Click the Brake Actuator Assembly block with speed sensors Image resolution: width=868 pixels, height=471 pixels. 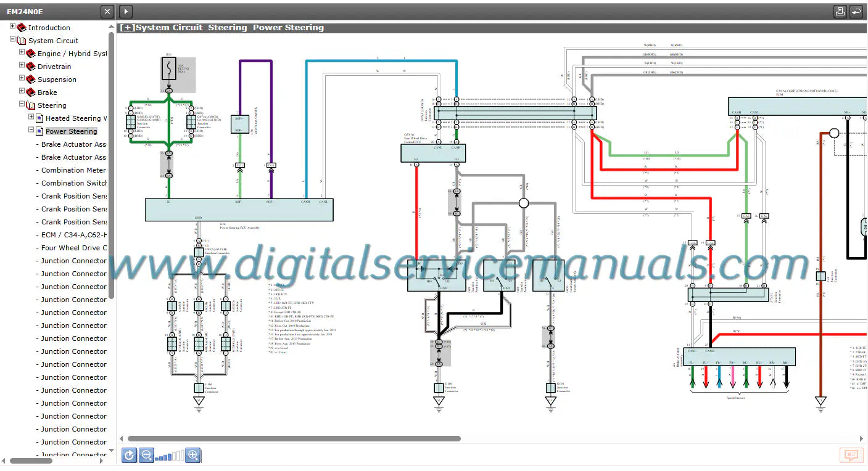coord(739,356)
